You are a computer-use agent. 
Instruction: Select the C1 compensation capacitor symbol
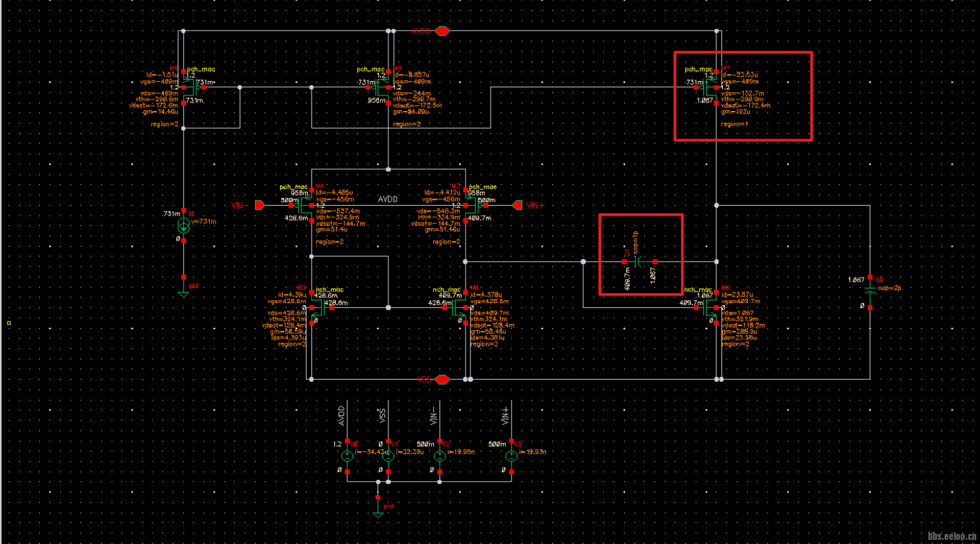pyautogui.click(x=639, y=261)
